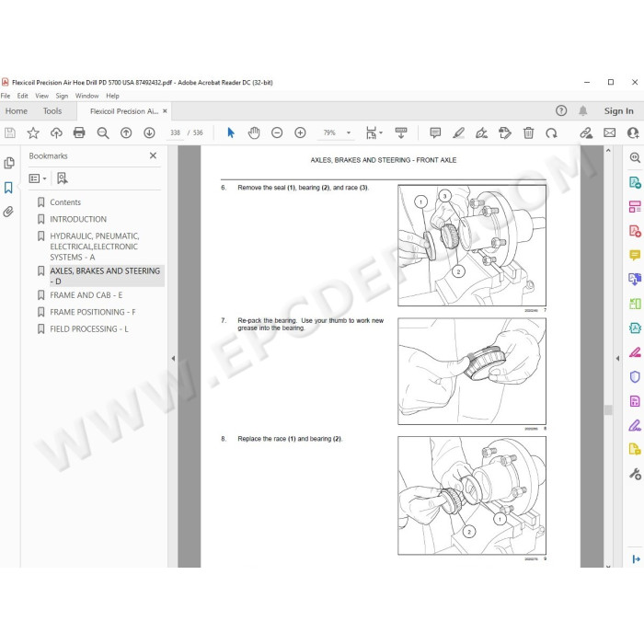The image size is (644, 644).
Task: Open the View menu
Action: [42, 96]
